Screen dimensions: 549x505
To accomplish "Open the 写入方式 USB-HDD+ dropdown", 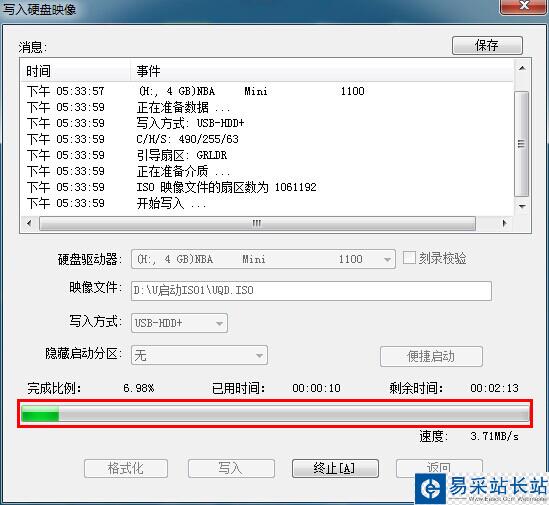I will click(x=179, y=323).
